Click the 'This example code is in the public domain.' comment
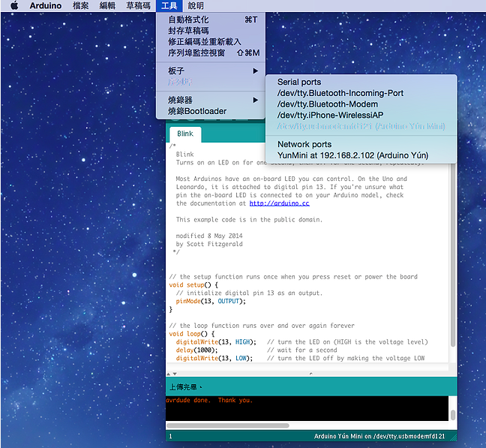The image size is (486, 448). [x=249, y=220]
